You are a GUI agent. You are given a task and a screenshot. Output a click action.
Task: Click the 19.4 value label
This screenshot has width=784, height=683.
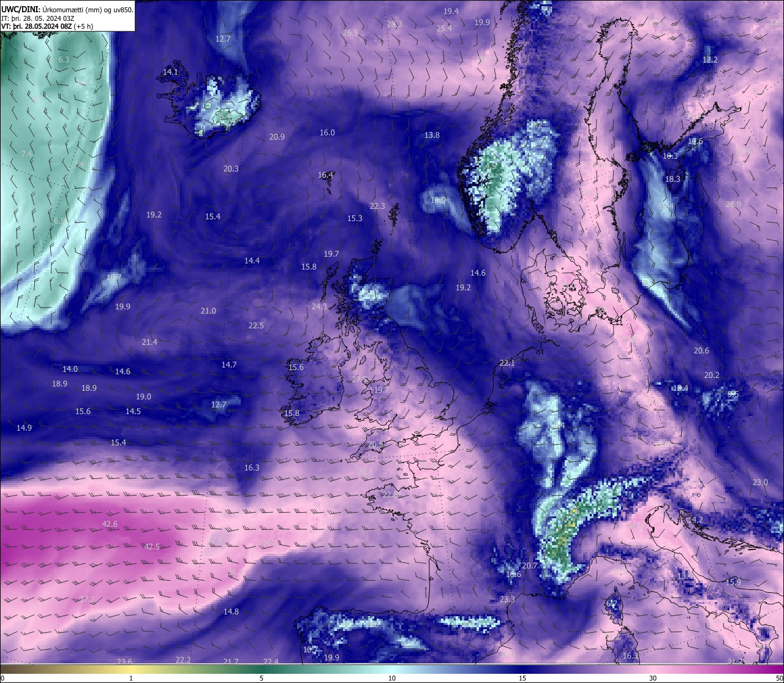click(451, 11)
